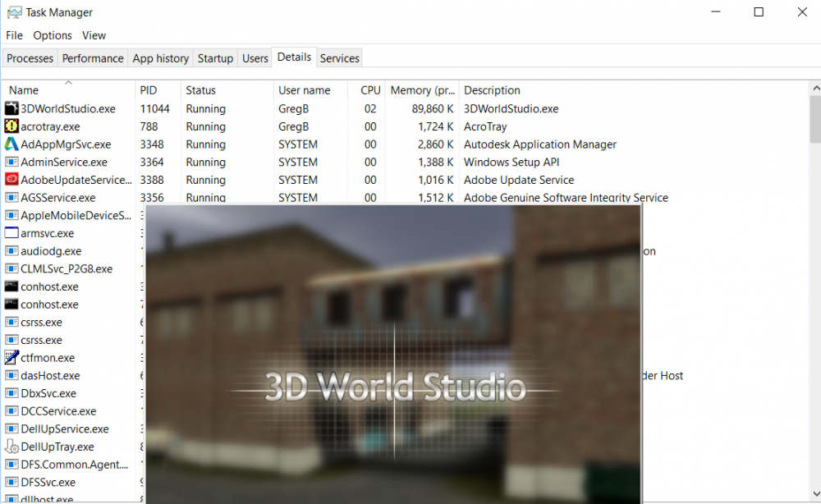Open the Options menu

point(53,35)
